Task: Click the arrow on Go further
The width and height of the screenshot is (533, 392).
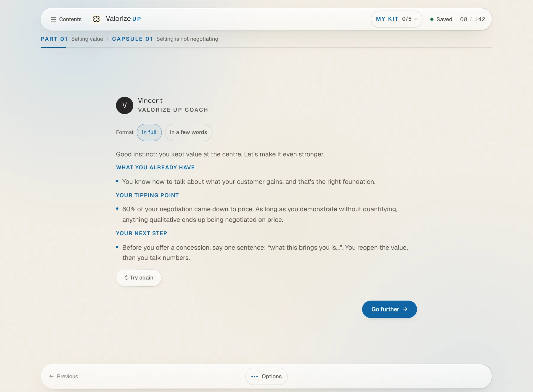Action: [x=405, y=309]
